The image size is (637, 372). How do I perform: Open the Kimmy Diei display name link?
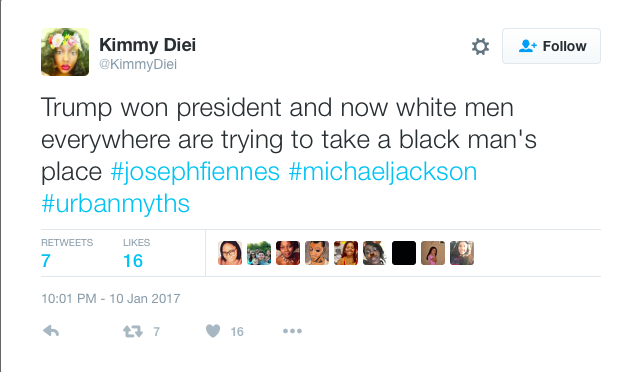(147, 45)
